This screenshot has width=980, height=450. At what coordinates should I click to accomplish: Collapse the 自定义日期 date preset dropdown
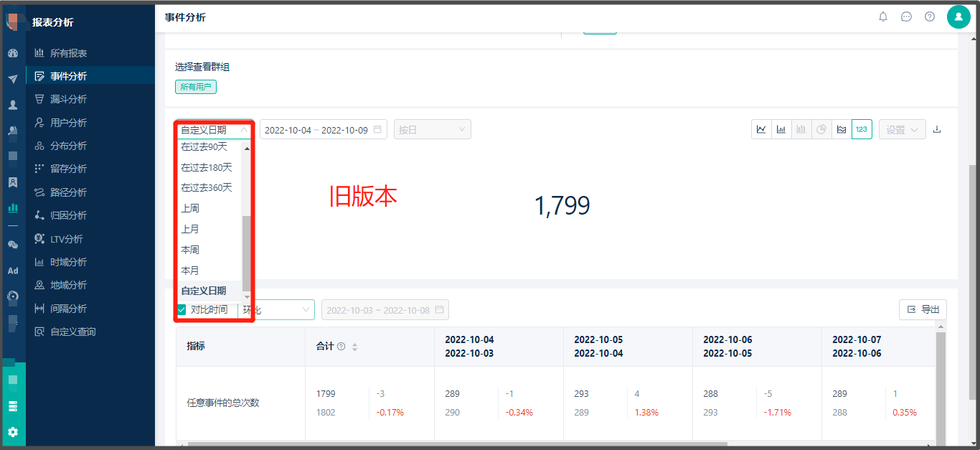coord(215,130)
